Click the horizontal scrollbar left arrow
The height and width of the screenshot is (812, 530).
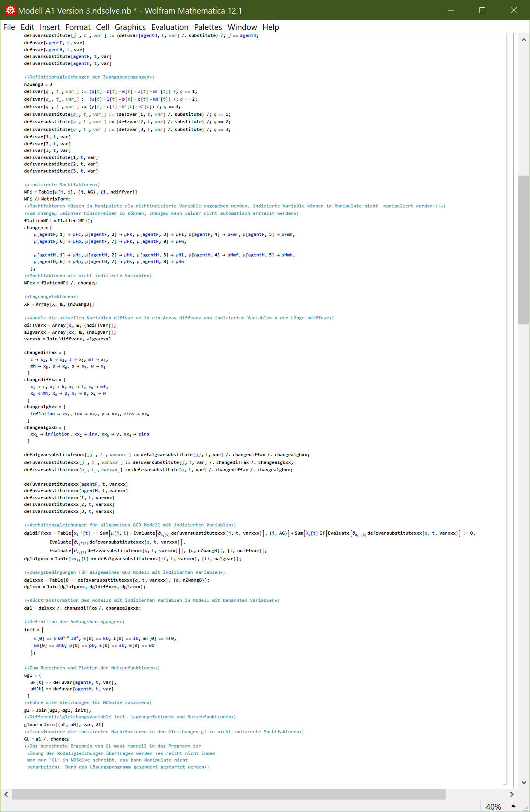pyautogui.click(x=6, y=794)
